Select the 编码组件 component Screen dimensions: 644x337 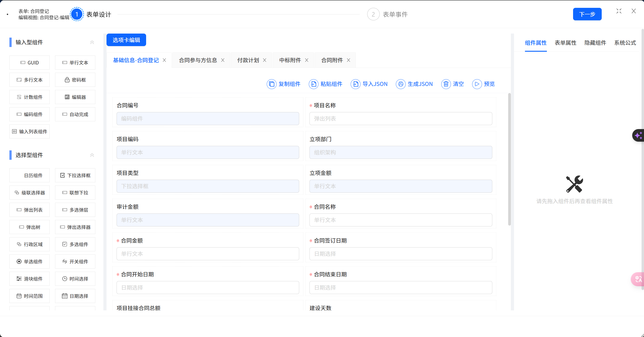point(30,114)
